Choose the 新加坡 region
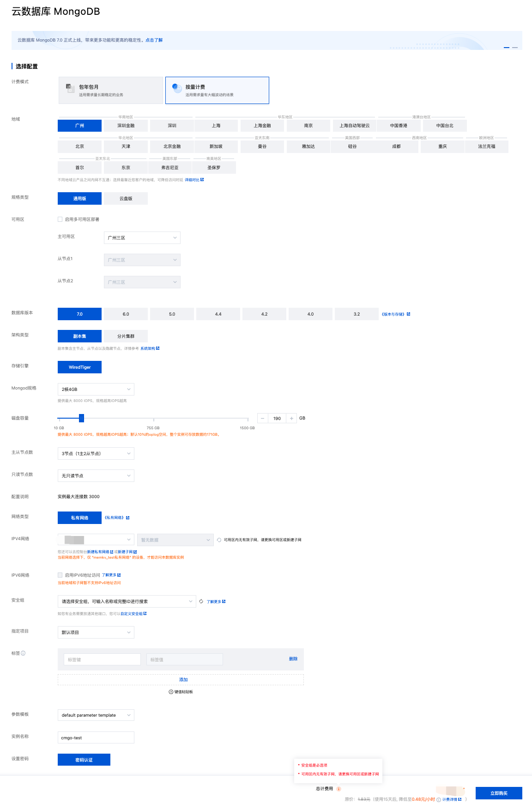532x804 pixels. (x=216, y=146)
